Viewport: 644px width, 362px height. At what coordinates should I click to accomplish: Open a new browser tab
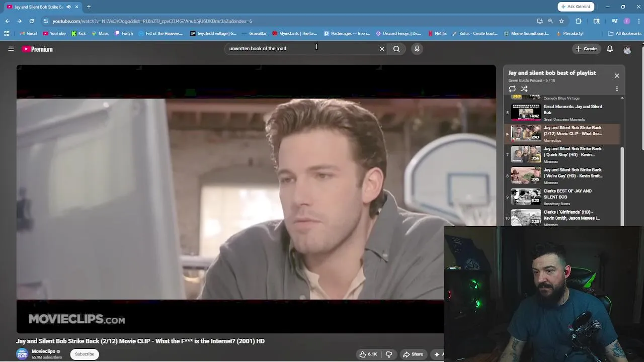click(89, 7)
